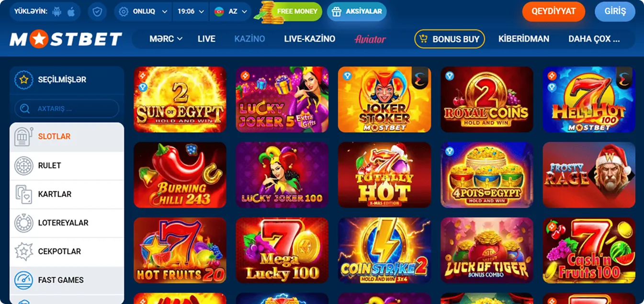Screen dimensions: 644x304
Task: Select the Fast Games speedometer category
Action: tap(67, 280)
